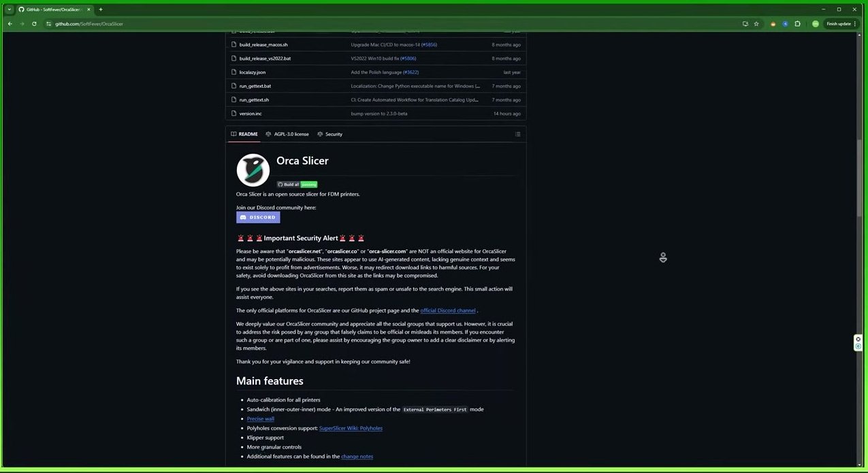Open run_gettext.bat file
The image size is (868, 473).
tap(255, 86)
